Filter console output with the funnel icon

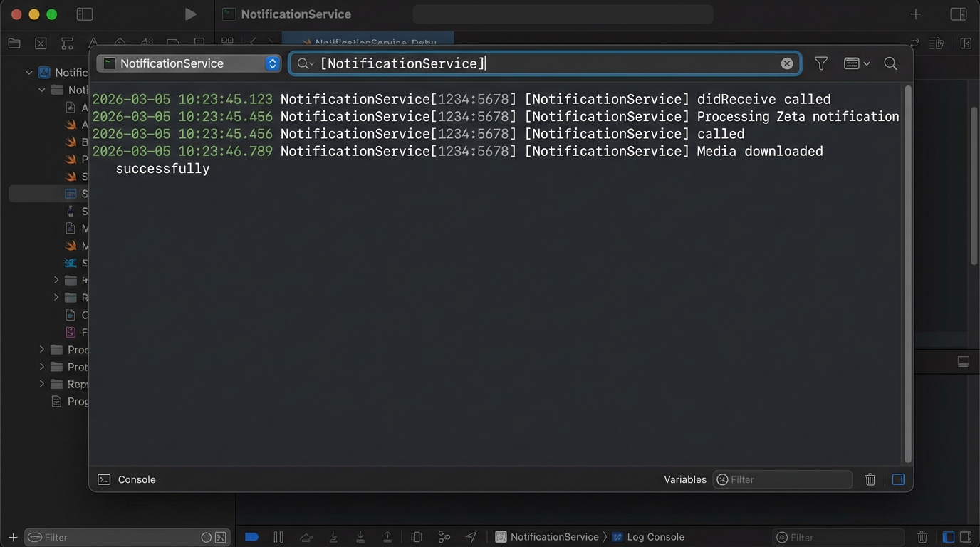tap(820, 63)
